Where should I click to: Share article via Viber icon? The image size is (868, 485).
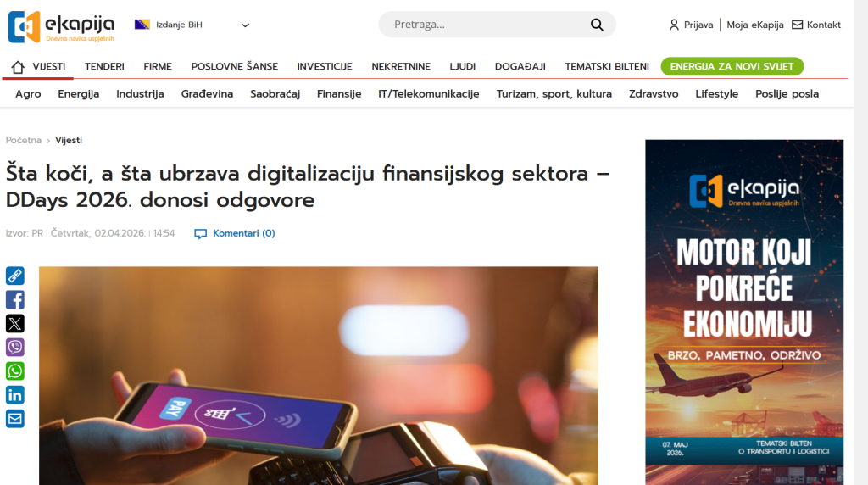(x=15, y=347)
